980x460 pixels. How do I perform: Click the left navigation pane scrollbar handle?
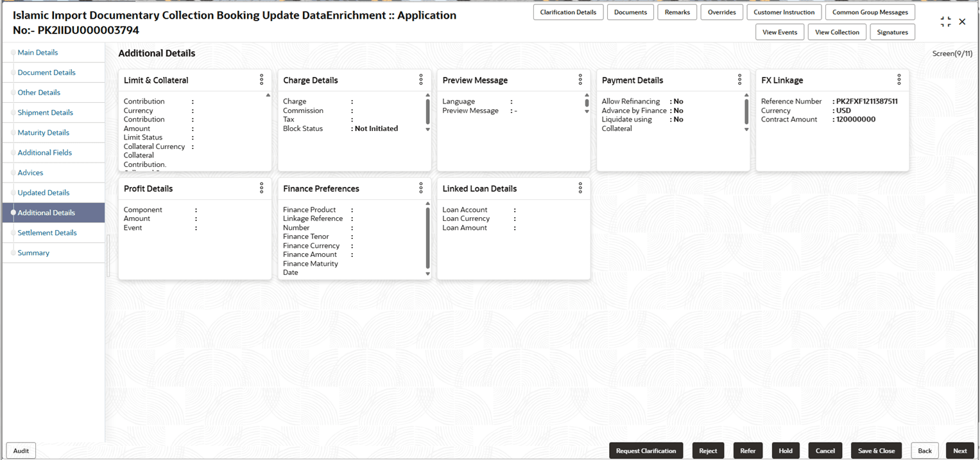[x=108, y=256]
